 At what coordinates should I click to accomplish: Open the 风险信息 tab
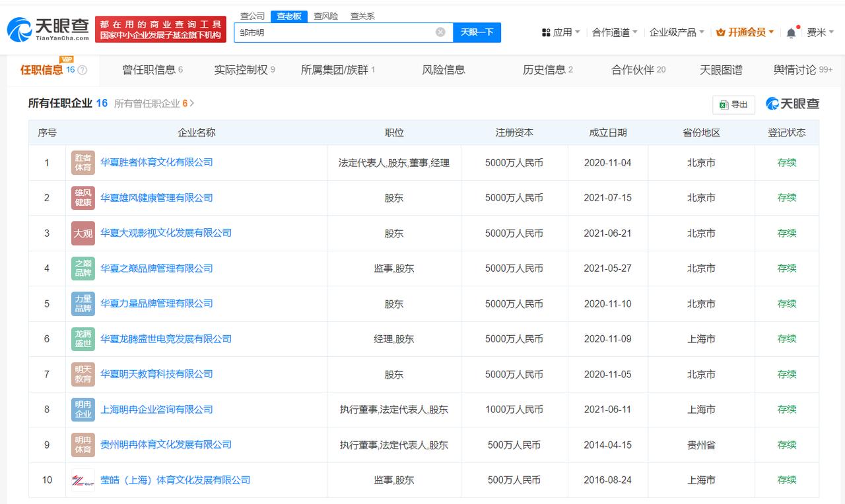tap(444, 70)
